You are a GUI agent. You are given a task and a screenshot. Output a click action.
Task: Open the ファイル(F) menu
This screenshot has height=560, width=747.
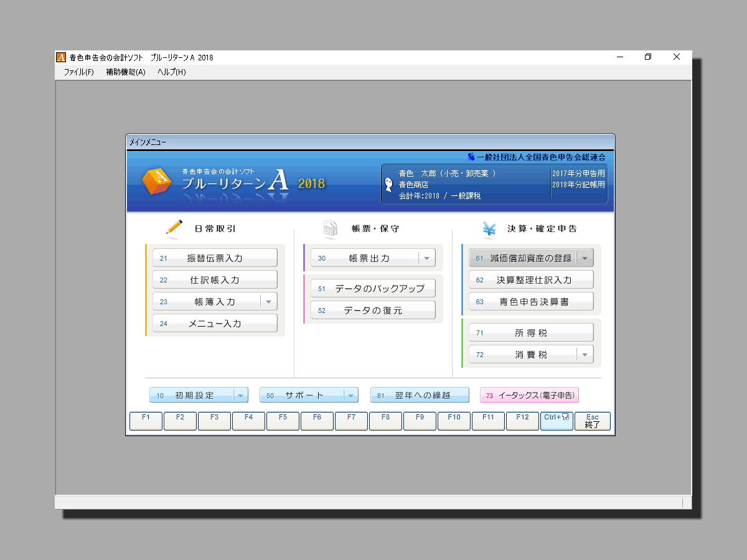pyautogui.click(x=78, y=72)
